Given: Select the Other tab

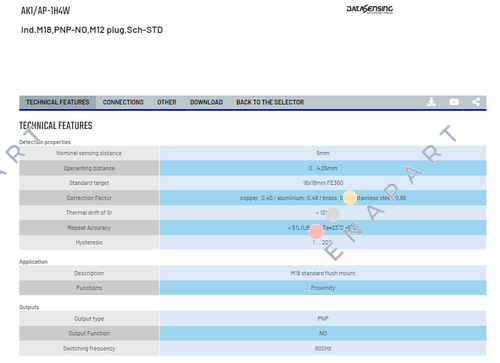Looking at the screenshot, I should tap(167, 102).
